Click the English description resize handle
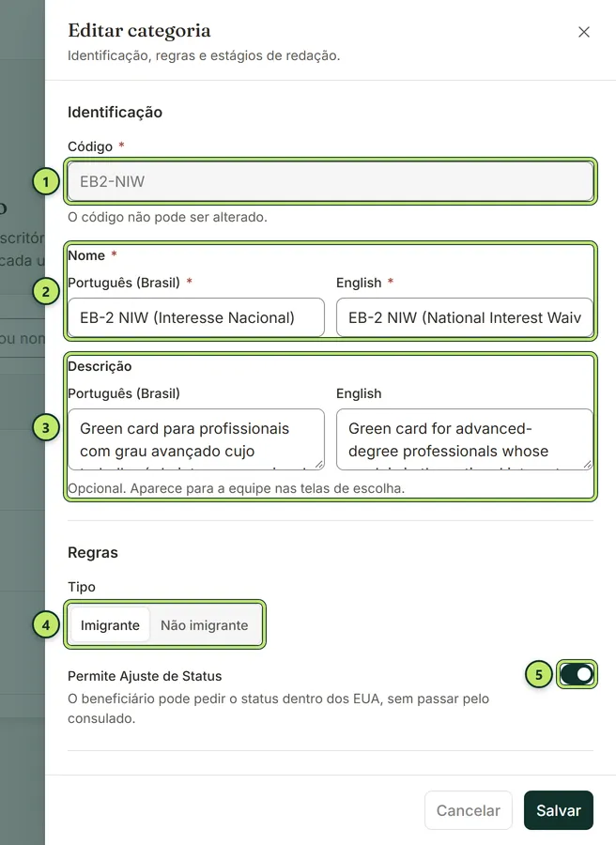Image resolution: width=616 pixels, height=845 pixels. tap(588, 464)
